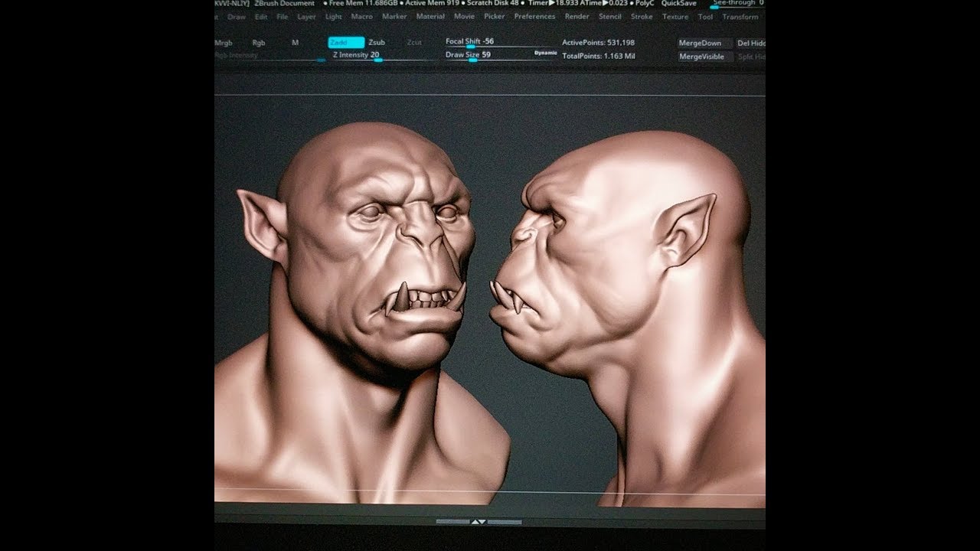Viewport: 980px width, 551px height.
Task: Open the Transform menu
Action: (x=740, y=17)
